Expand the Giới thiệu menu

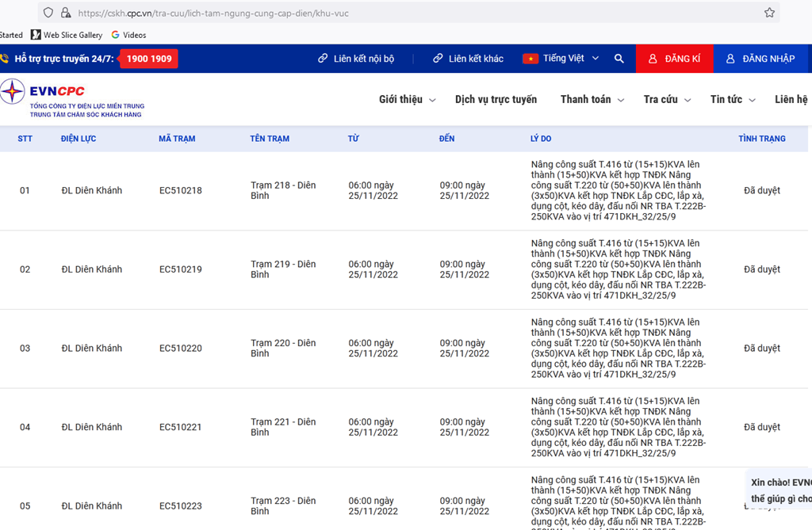[x=407, y=100]
